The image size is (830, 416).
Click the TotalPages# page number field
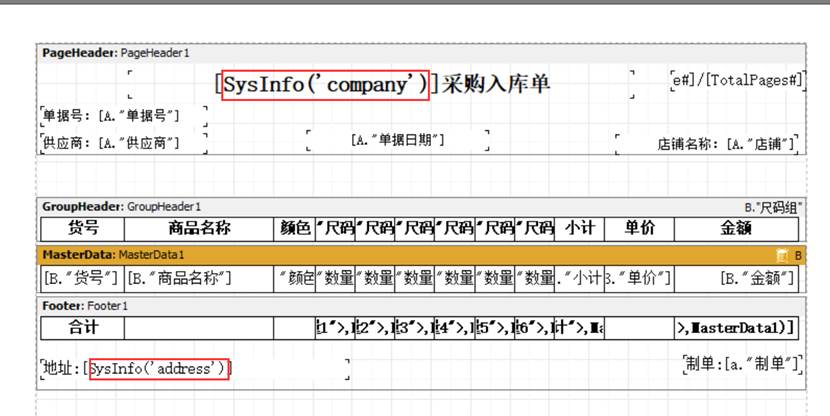pos(736,80)
